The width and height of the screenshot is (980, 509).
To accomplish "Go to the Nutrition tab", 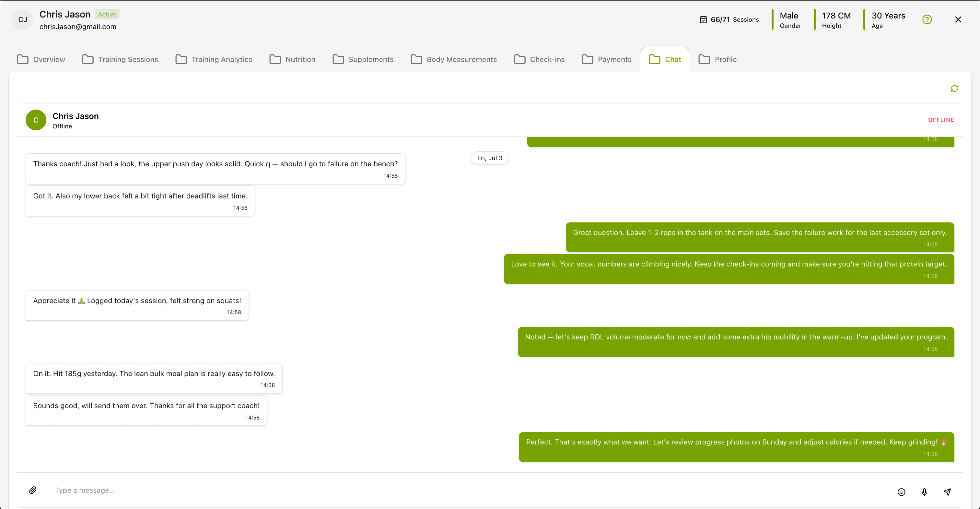I will click(x=293, y=59).
